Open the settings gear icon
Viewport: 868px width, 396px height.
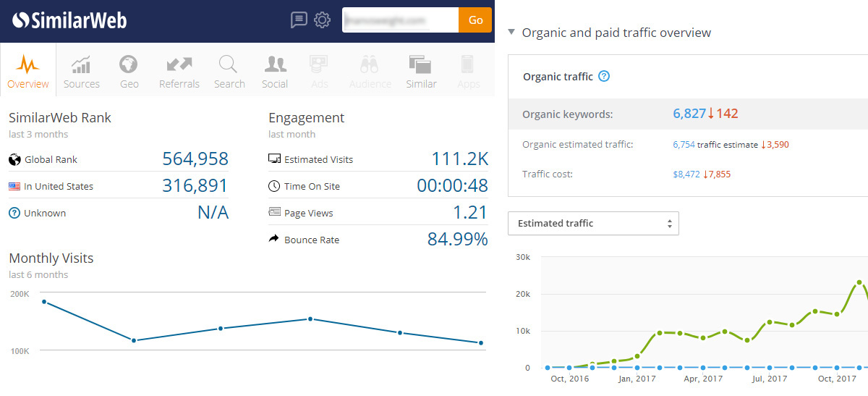pyautogui.click(x=322, y=20)
